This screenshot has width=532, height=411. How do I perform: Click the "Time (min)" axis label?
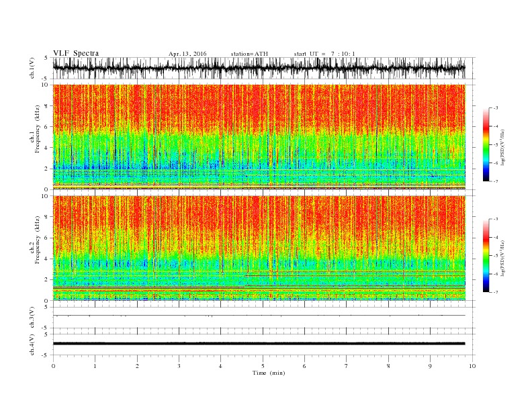[269, 373]
